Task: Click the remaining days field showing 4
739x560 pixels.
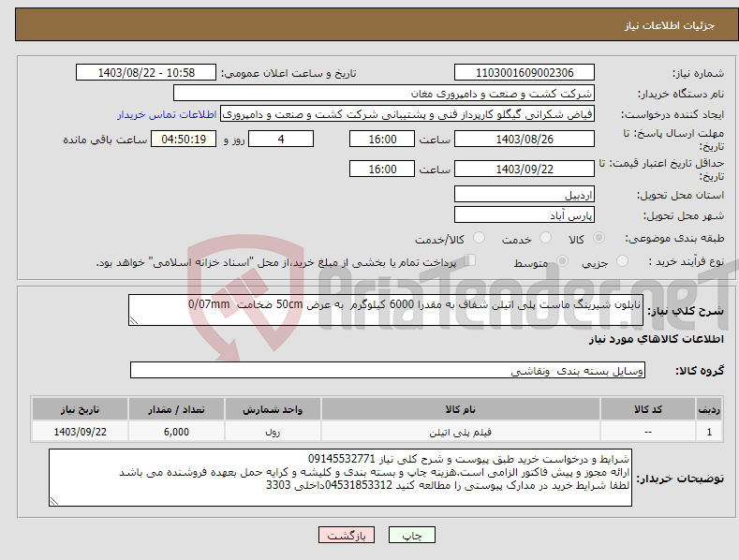Action: (x=281, y=139)
